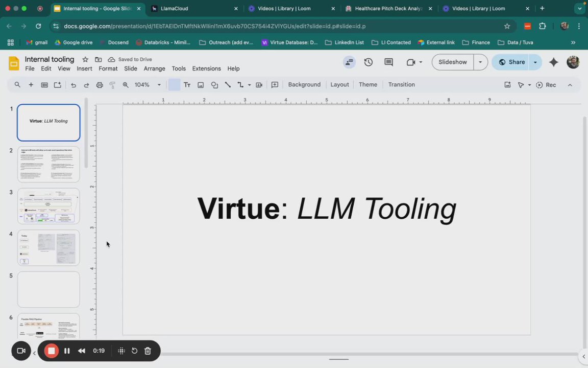
Task: Restart the Loom recording
Action: [134, 351]
